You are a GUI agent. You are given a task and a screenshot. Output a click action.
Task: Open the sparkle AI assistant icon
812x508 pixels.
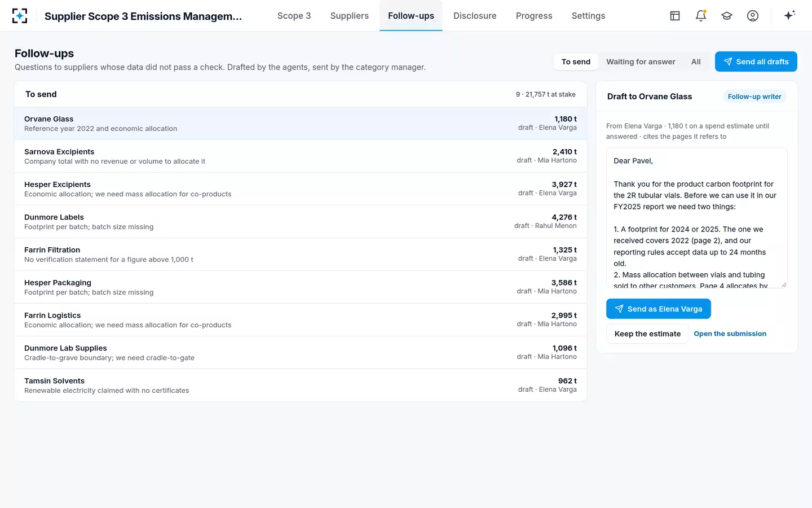pyautogui.click(x=789, y=15)
